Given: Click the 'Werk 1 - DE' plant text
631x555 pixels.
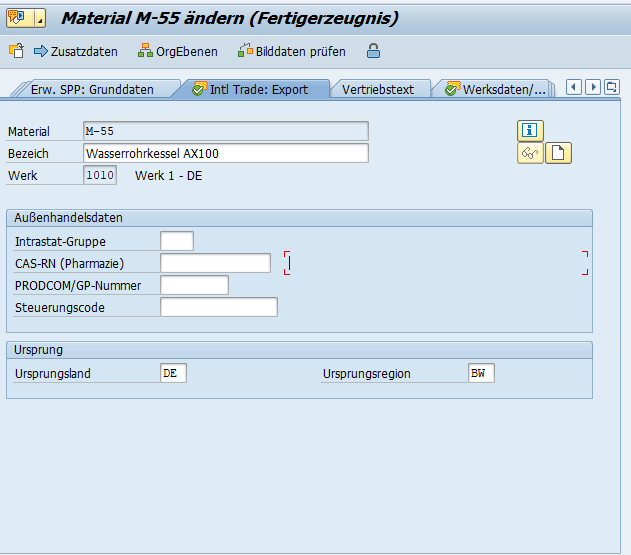Looking at the screenshot, I should coord(169,175).
